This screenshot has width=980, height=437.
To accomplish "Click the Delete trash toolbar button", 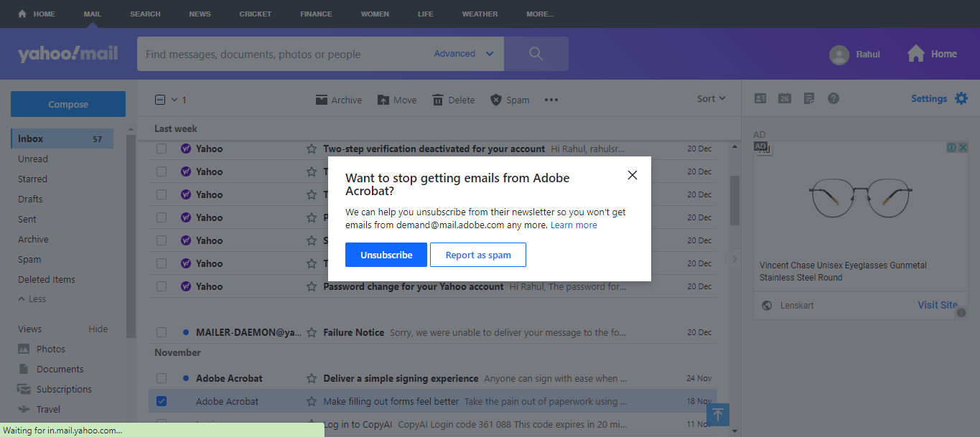I will pyautogui.click(x=454, y=100).
